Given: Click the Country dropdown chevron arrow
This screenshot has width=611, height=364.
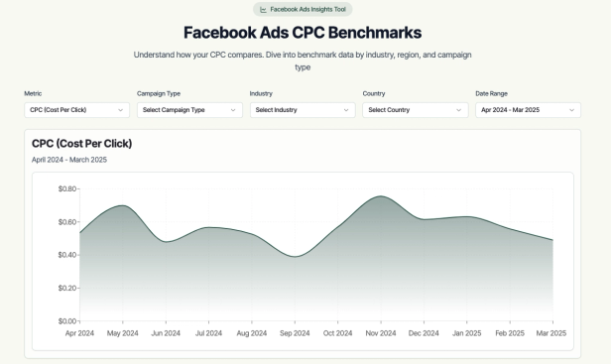Looking at the screenshot, I should point(458,110).
